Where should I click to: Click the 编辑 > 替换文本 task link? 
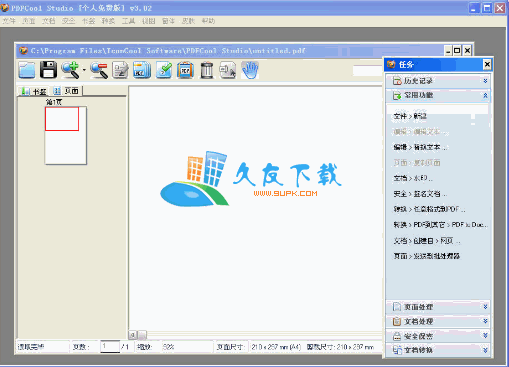click(x=420, y=147)
